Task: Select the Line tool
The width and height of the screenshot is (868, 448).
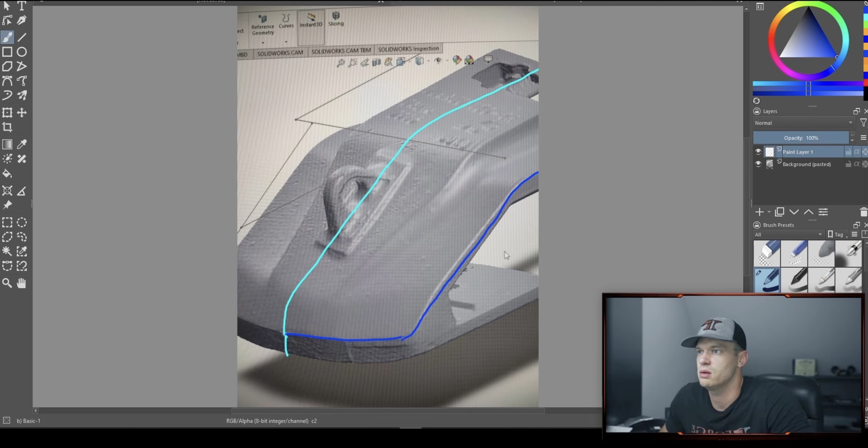Action: 22,37
